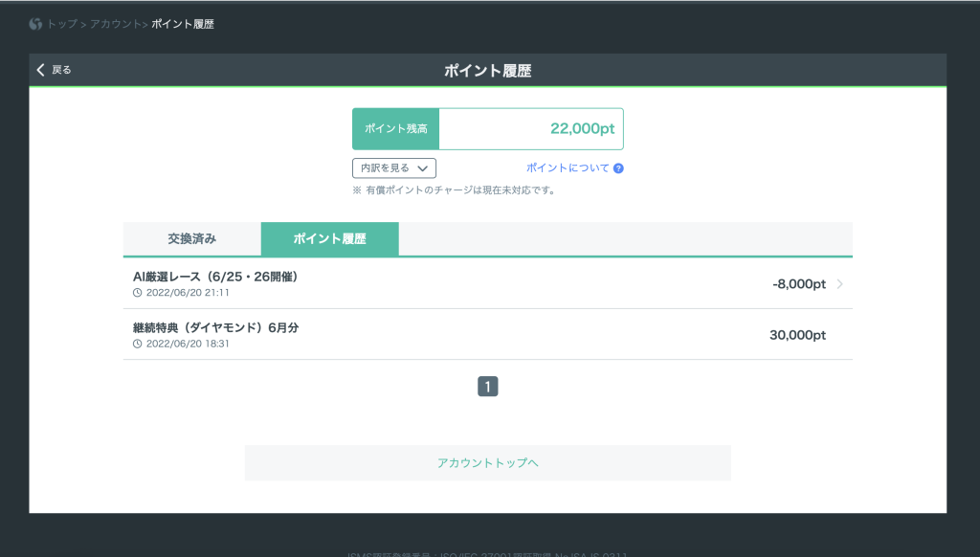Open the ポイントについて help link
The image size is (980, 557).
(x=568, y=167)
